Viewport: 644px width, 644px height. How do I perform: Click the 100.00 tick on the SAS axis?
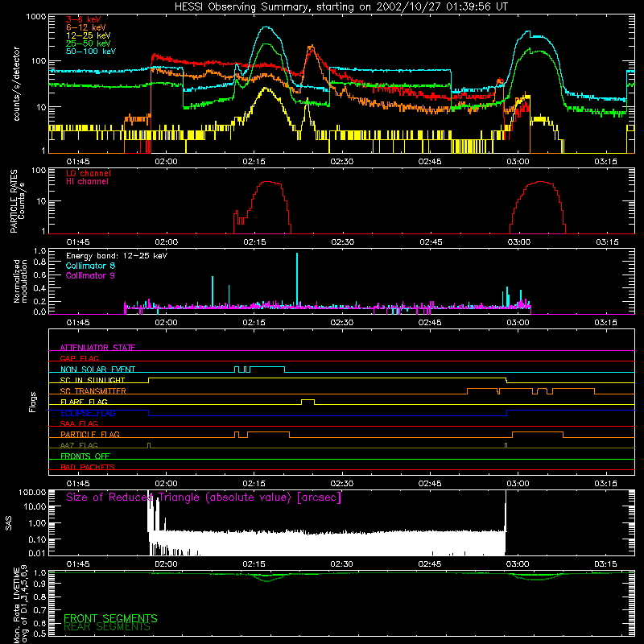32,492
